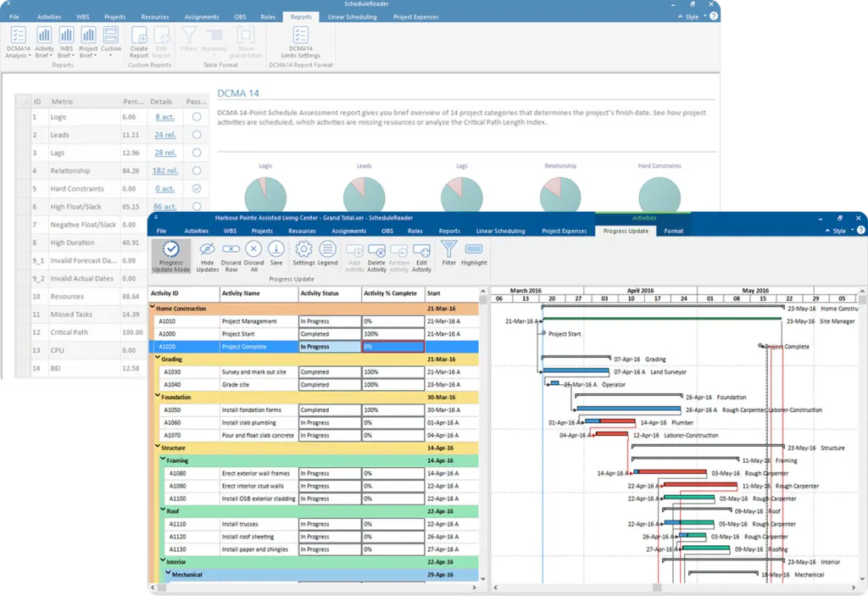Open progress update Settings gear

[303, 253]
